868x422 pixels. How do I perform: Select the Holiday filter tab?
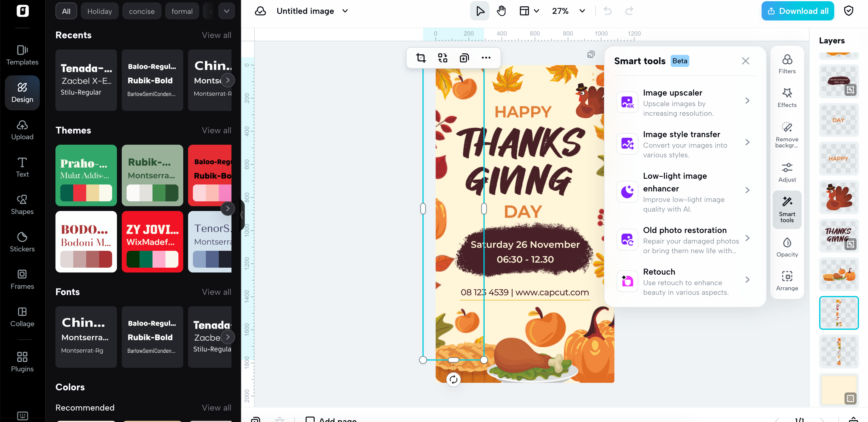point(99,11)
